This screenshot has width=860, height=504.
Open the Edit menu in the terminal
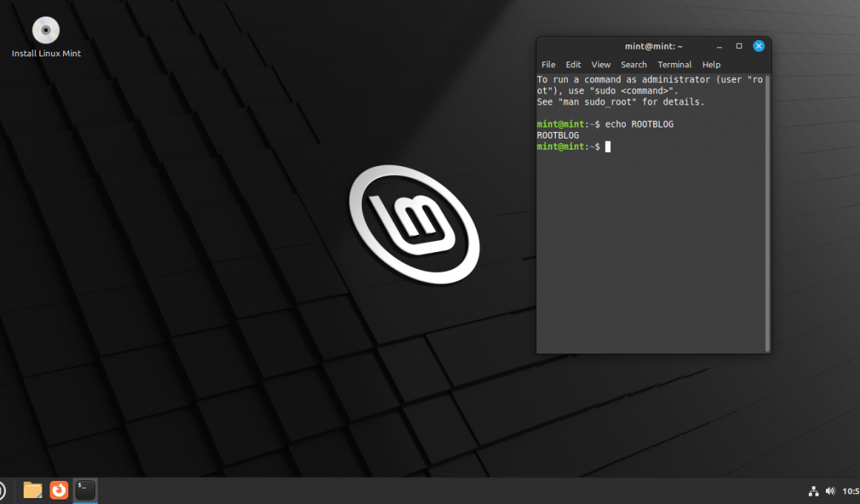tap(573, 64)
